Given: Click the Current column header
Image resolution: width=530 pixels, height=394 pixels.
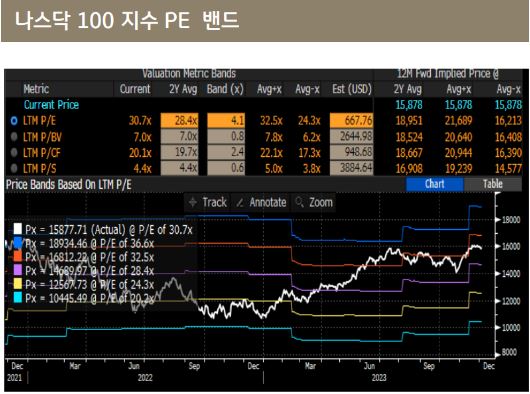Looking at the screenshot, I should click(x=135, y=89).
